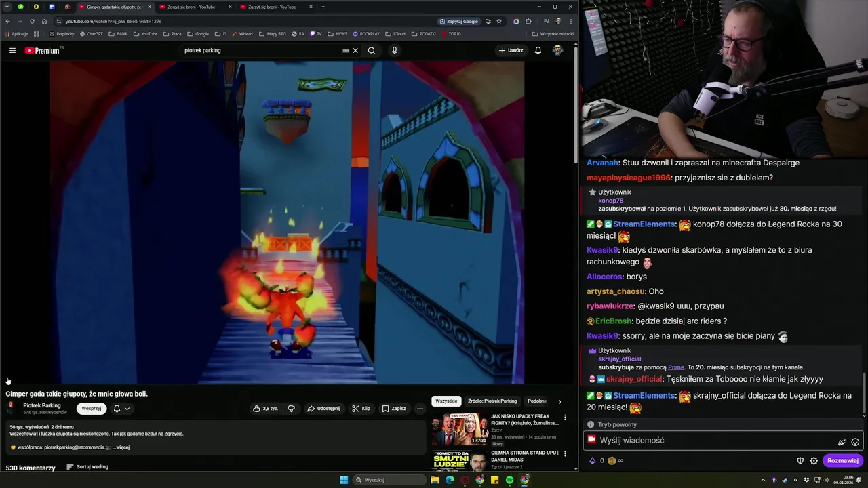
Task: Open moderator shield icon in chat
Action: (x=800, y=461)
